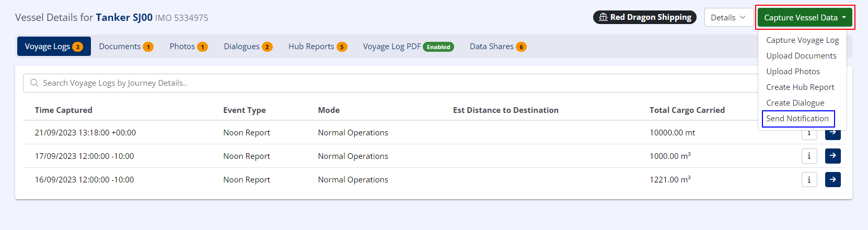Open 16/09/2023 voyage log with arrow button

click(x=832, y=179)
